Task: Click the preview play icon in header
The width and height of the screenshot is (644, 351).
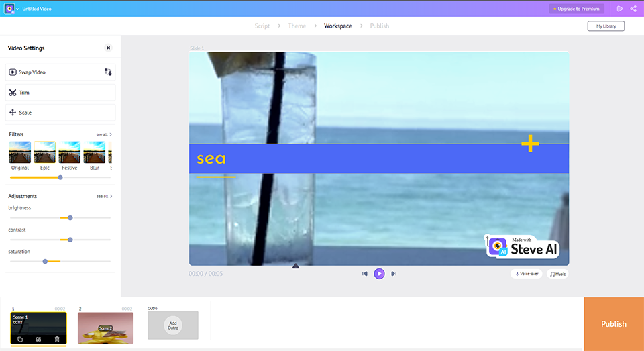Action: (619, 9)
